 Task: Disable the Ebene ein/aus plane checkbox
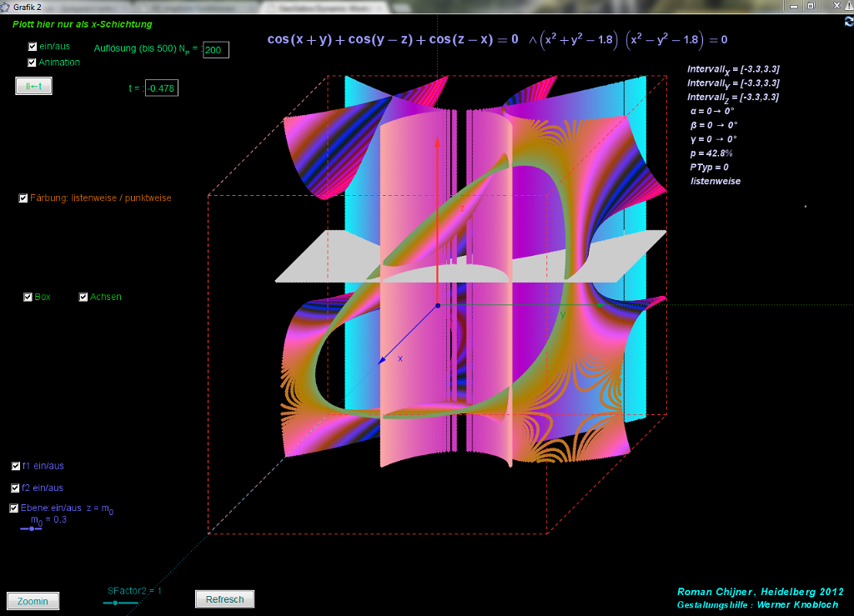(14, 508)
